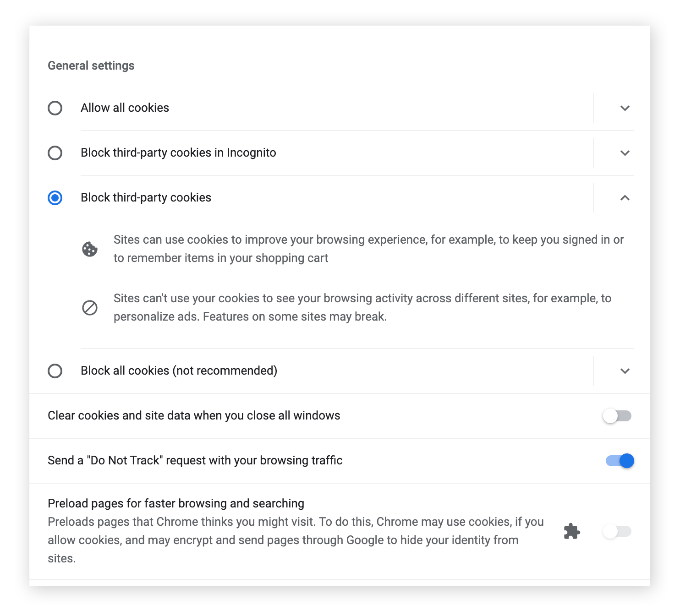Select the 'Allow all cookies' radio button
Screen dimensions: 680x616
pos(55,108)
